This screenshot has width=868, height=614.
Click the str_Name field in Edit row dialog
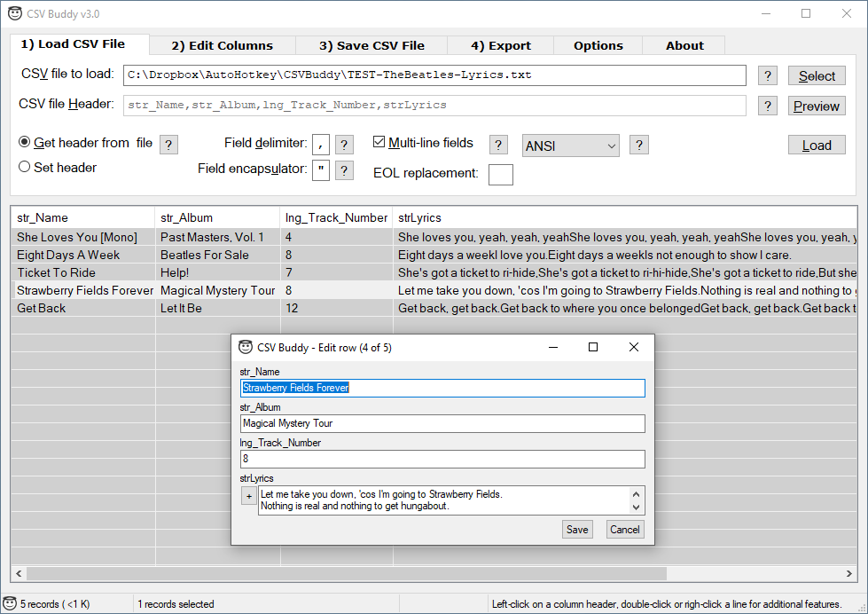[x=442, y=388]
